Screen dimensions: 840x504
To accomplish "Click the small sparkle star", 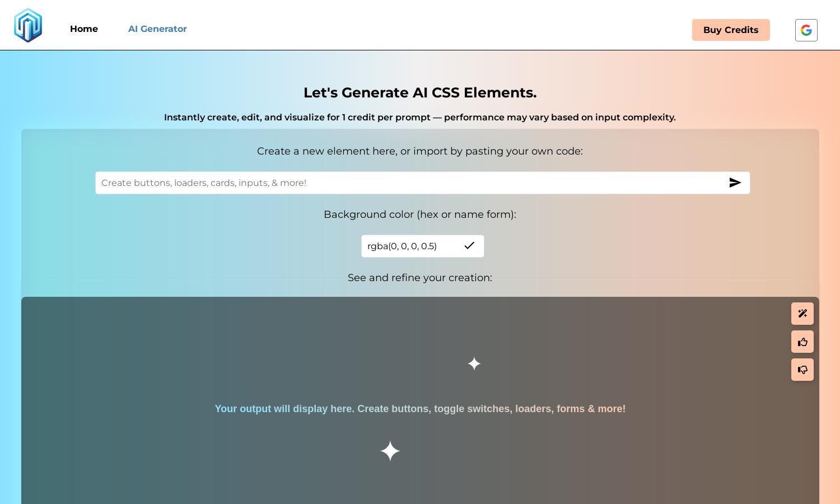I will pyautogui.click(x=474, y=364).
